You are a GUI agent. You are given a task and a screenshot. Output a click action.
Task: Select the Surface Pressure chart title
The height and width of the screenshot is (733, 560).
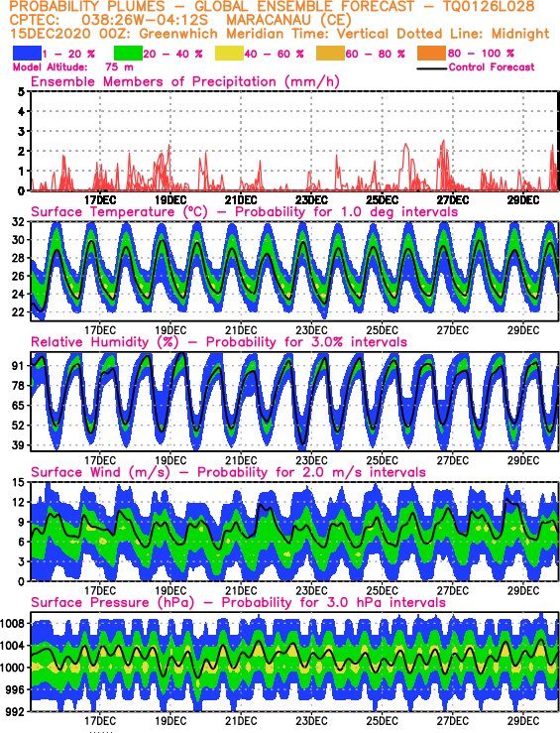238,603
